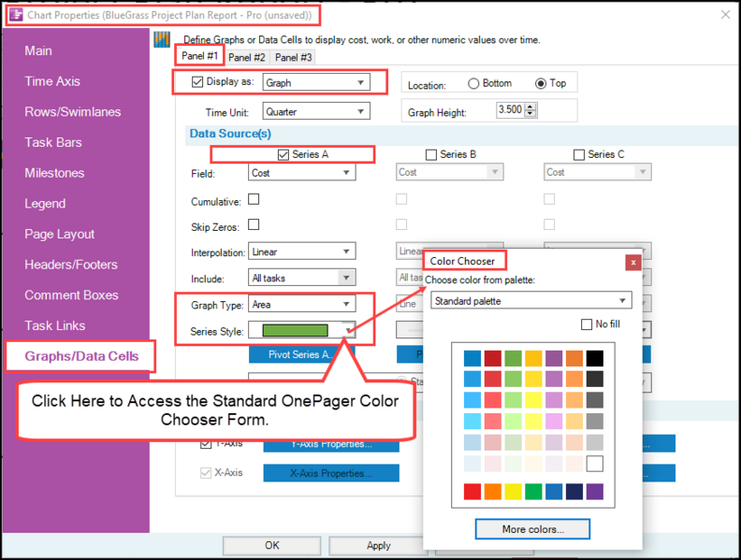
Task: Open Task Links settings
Action: tap(55, 325)
